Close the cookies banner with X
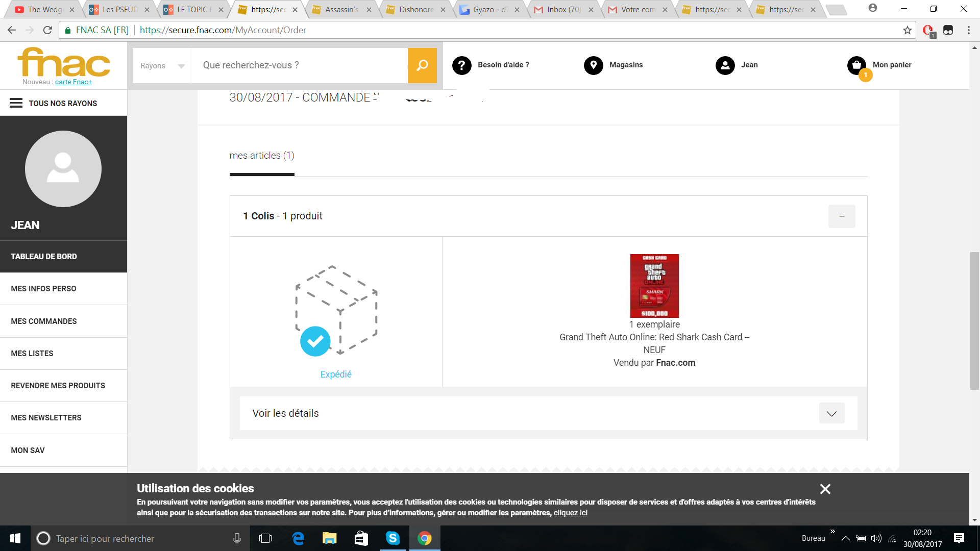This screenshot has height=551, width=980. point(825,489)
